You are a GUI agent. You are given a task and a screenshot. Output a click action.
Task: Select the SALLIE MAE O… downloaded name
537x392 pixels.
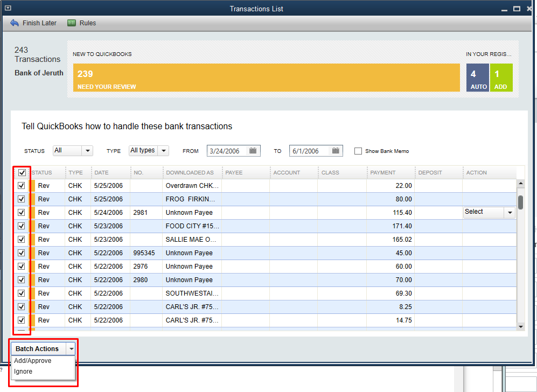tap(191, 239)
